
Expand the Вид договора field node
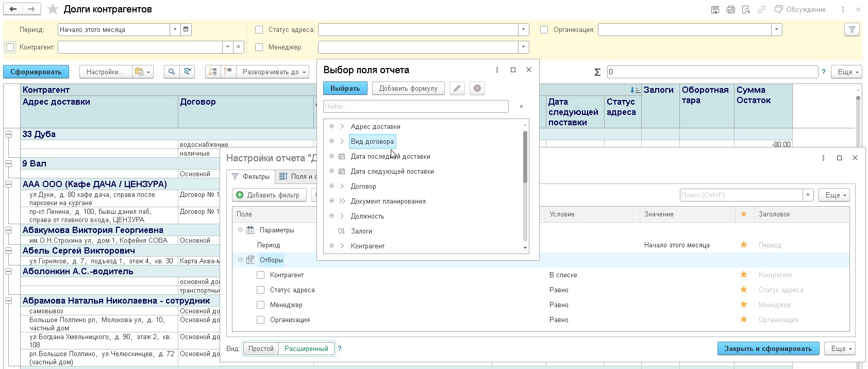click(x=342, y=141)
